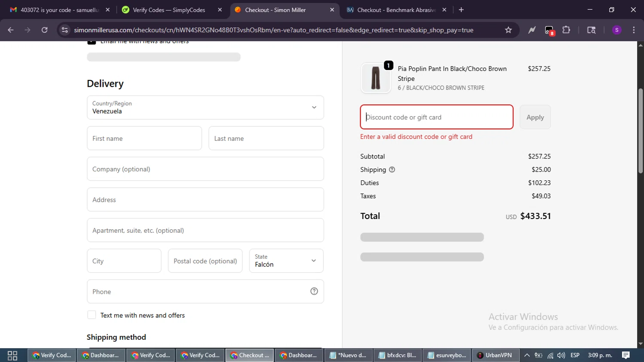Click the Company (optional) field
644x362 pixels.
click(205, 169)
